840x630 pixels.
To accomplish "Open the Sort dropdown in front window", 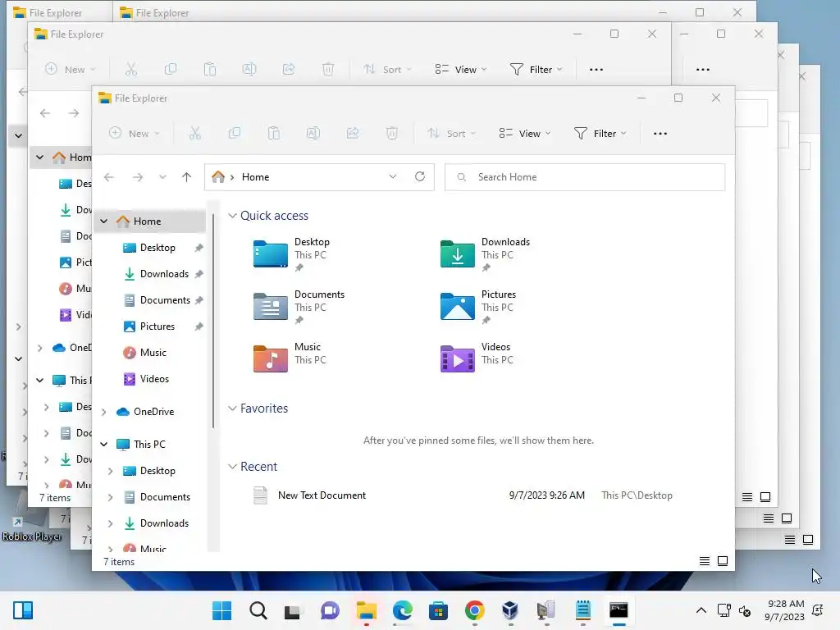I will pyautogui.click(x=452, y=134).
